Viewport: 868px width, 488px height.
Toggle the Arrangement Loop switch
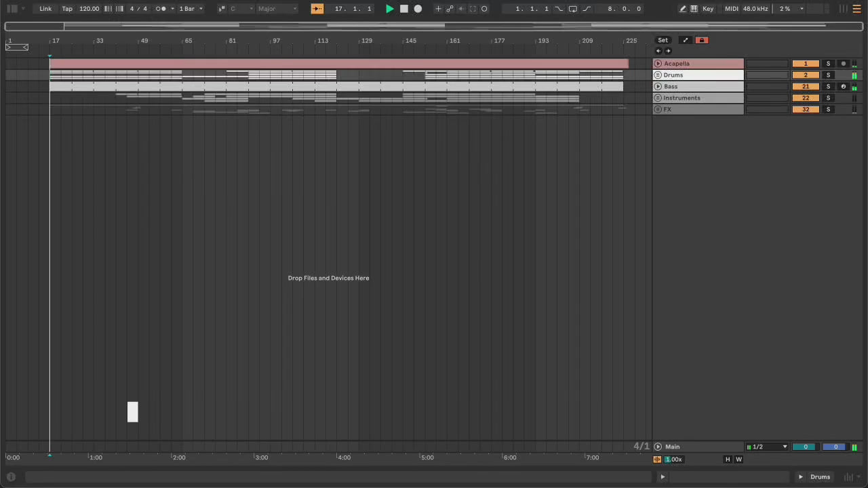tap(572, 9)
